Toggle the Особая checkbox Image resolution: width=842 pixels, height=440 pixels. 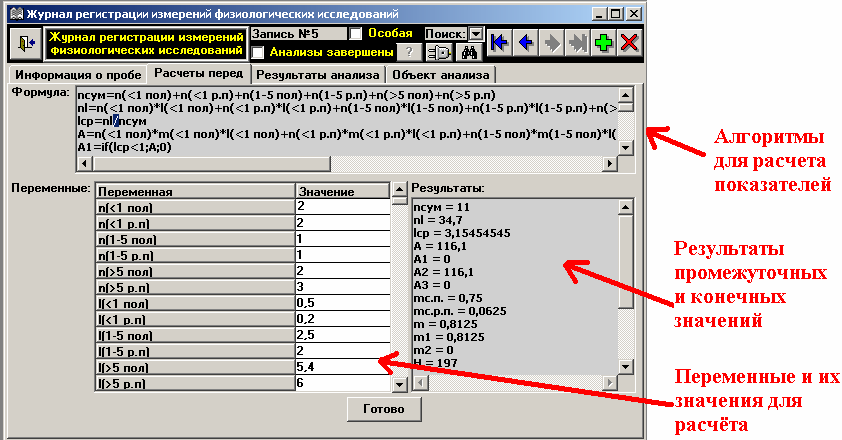click(355, 34)
